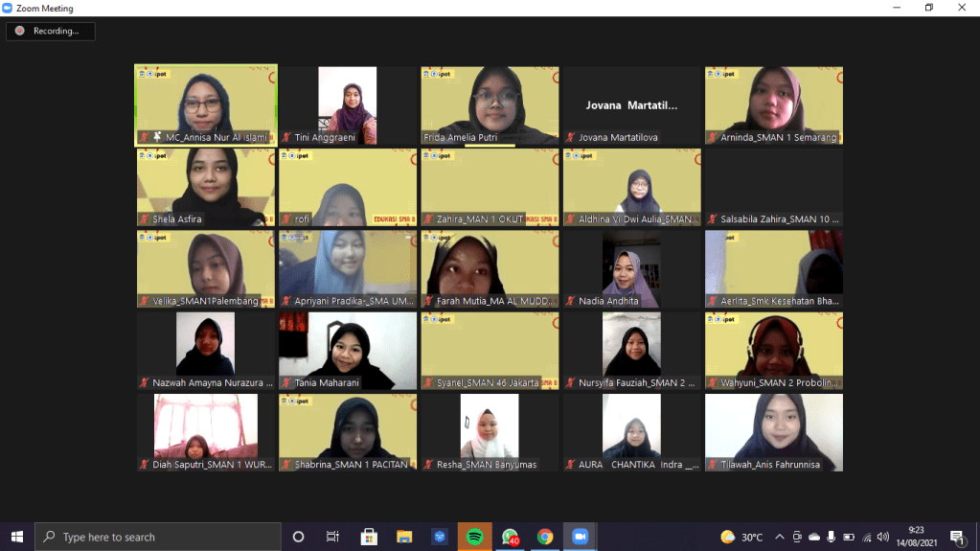Click the volume icon in system tray
The height and width of the screenshot is (551, 980).
882,537
